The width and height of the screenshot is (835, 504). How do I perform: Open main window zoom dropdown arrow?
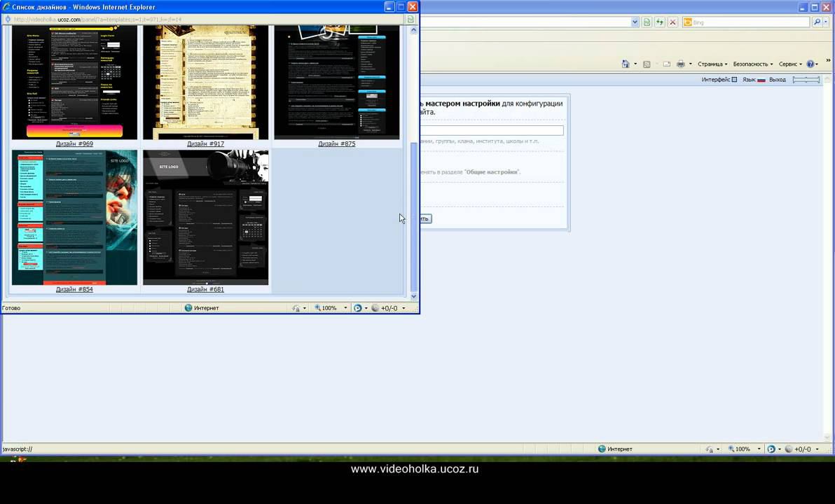coord(759,449)
